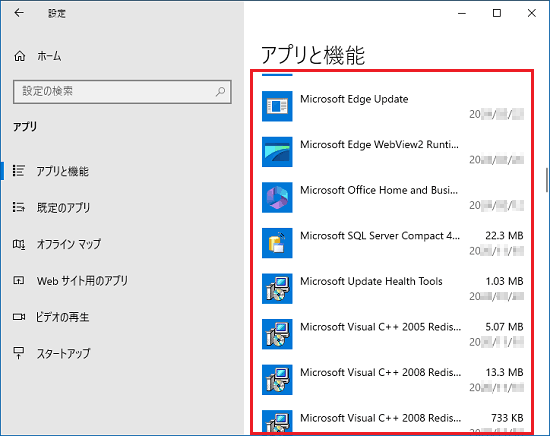Minimize the Settings window
Image resolution: width=550 pixels, height=436 pixels.
pyautogui.click(x=462, y=13)
